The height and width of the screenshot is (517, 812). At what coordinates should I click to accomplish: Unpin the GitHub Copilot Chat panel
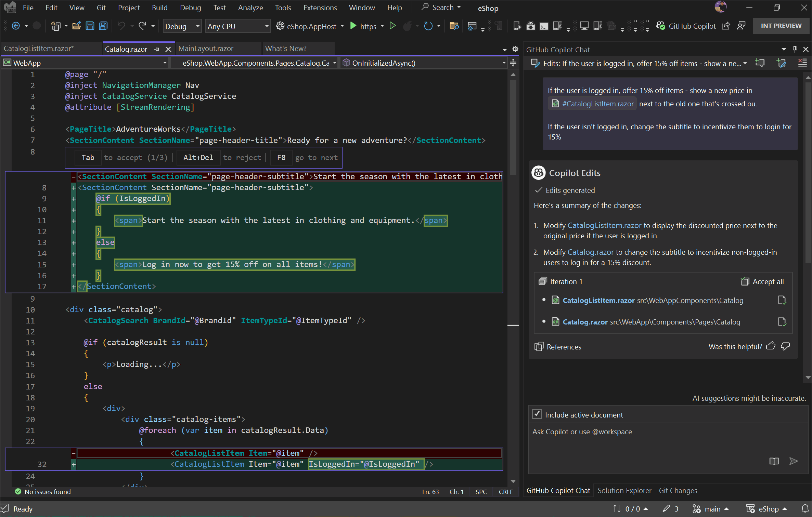coord(795,49)
